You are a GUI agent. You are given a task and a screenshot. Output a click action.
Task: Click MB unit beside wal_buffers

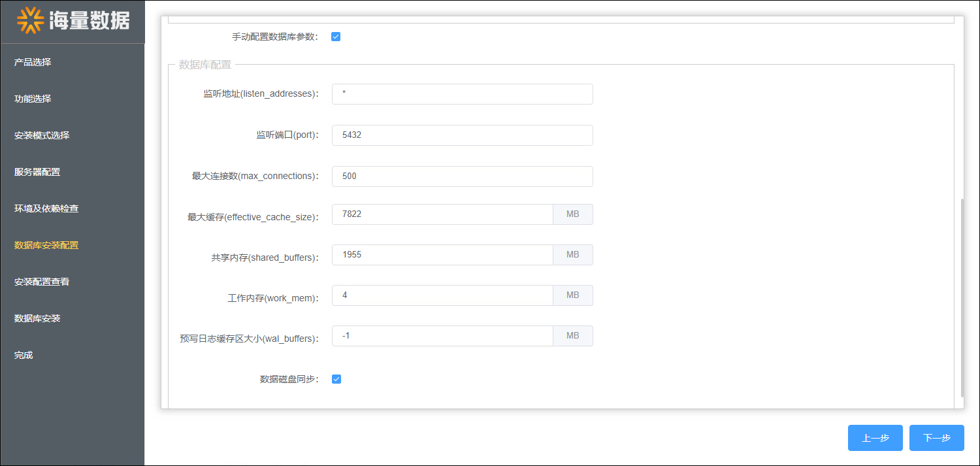[573, 336]
